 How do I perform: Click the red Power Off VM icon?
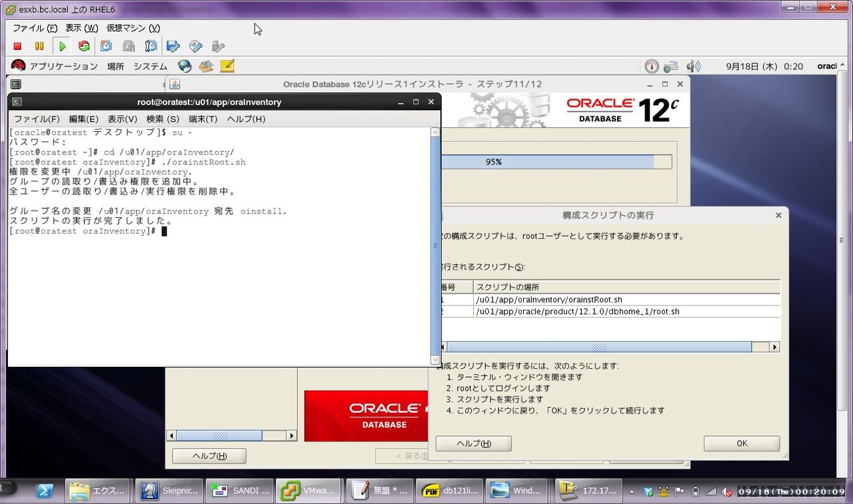[18, 46]
